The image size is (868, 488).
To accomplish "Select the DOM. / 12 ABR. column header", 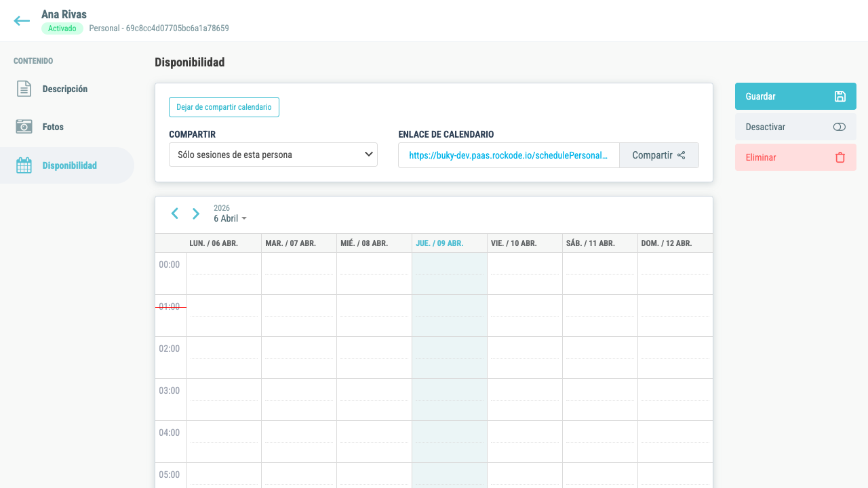I will 675,243.
